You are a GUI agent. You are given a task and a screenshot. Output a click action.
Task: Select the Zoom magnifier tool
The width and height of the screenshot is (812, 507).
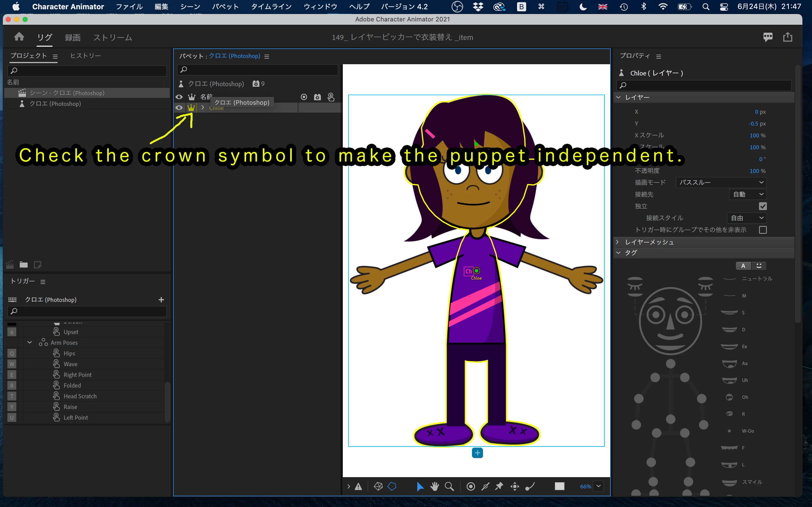pyautogui.click(x=449, y=486)
